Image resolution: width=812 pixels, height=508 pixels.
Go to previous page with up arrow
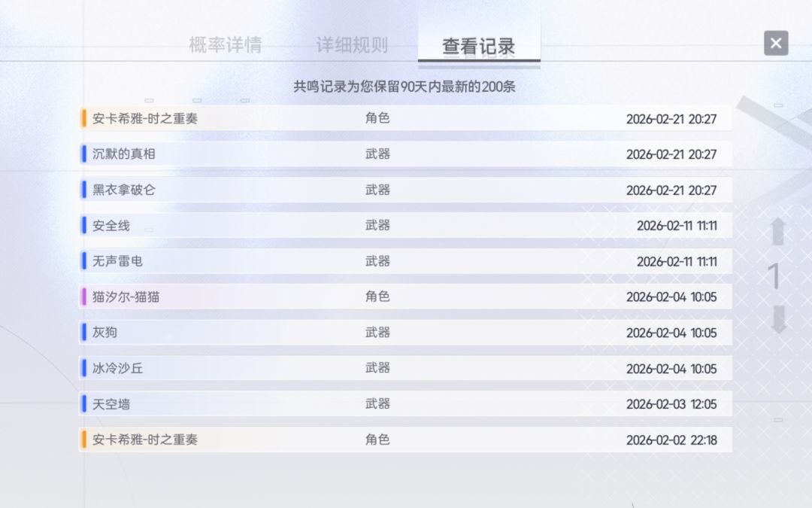tap(778, 231)
